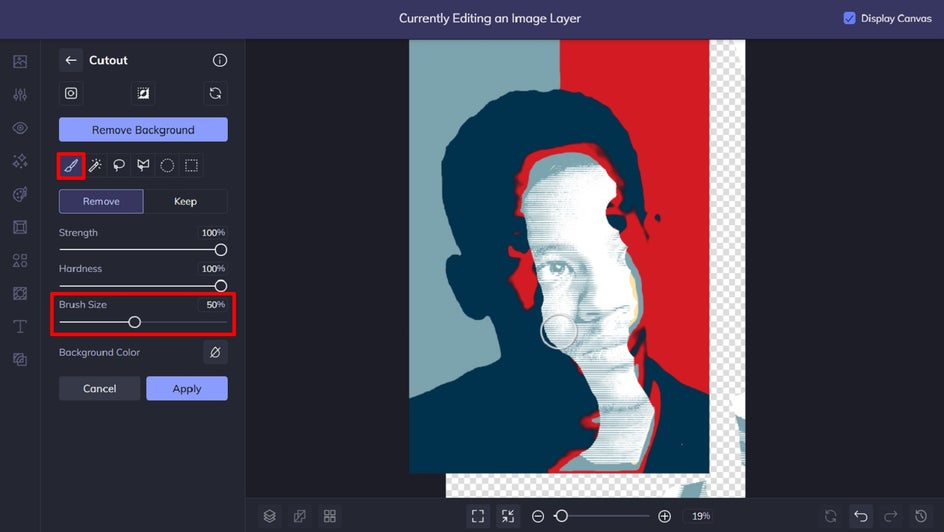944x532 pixels.
Task: Click the Strength slider handle
Action: click(221, 250)
